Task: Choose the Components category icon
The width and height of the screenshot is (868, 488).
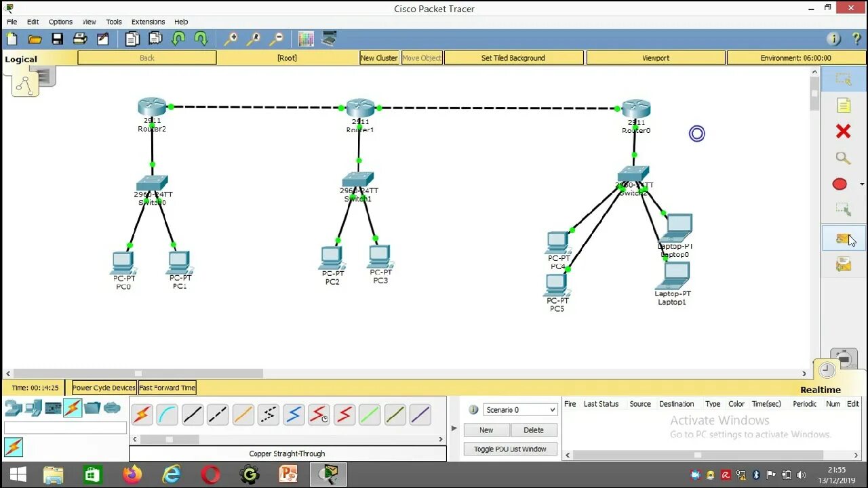Action: point(53,408)
